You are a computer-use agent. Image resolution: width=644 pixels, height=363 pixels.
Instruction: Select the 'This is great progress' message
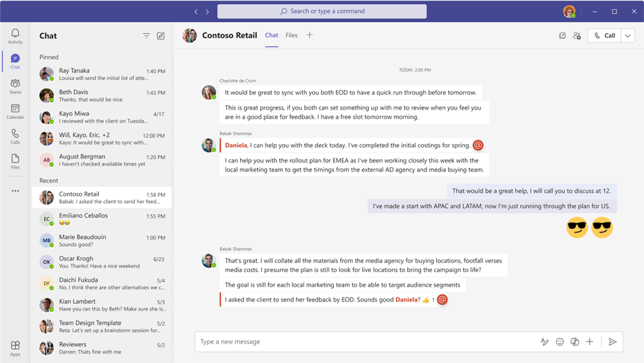[354, 112]
